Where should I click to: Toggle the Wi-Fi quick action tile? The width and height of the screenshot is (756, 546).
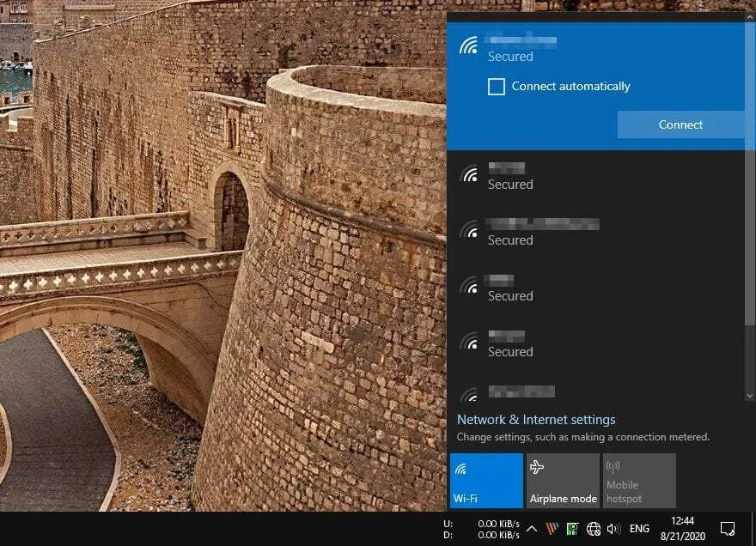click(x=486, y=481)
